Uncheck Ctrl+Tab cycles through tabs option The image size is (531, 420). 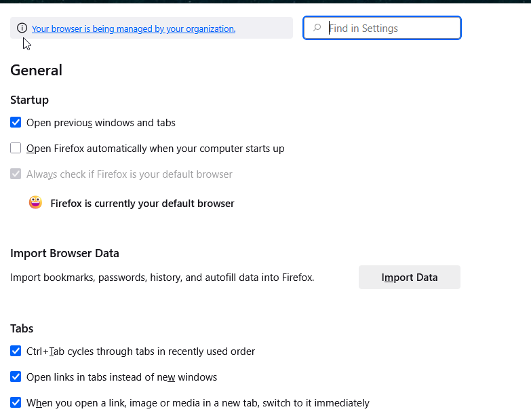point(16,351)
